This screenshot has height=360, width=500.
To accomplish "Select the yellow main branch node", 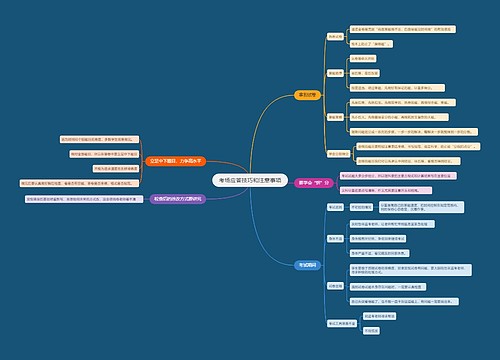I will 307,95.
